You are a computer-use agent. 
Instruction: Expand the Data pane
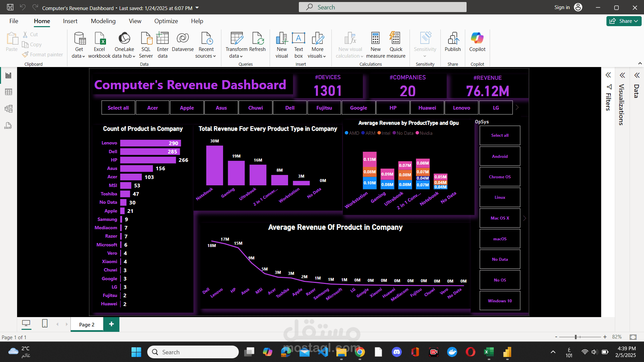(x=637, y=75)
